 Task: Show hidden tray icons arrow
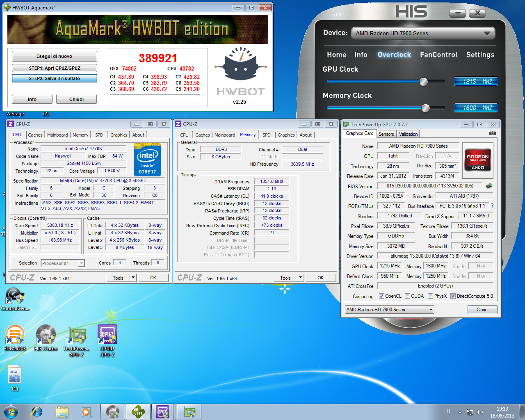[460, 412]
